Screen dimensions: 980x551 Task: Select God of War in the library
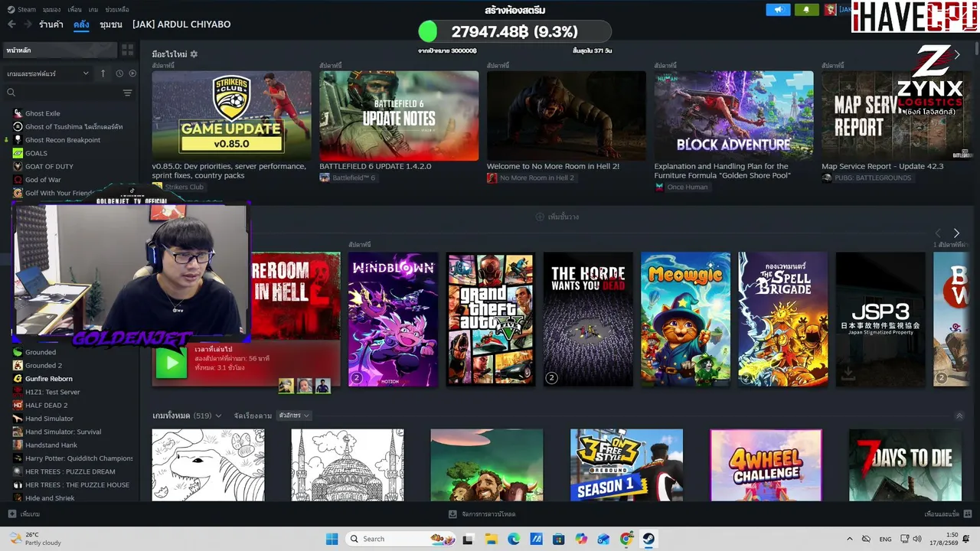click(43, 180)
